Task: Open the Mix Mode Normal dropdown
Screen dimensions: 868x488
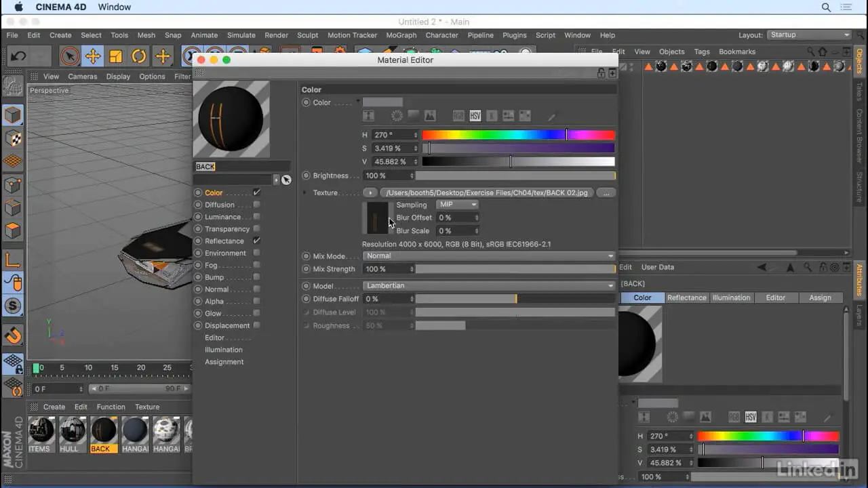Action: click(x=489, y=256)
